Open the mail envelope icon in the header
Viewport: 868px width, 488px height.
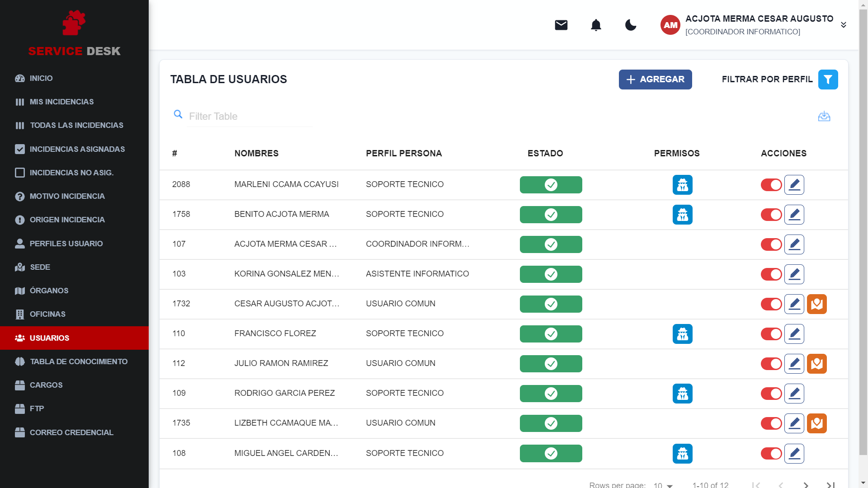click(x=561, y=25)
